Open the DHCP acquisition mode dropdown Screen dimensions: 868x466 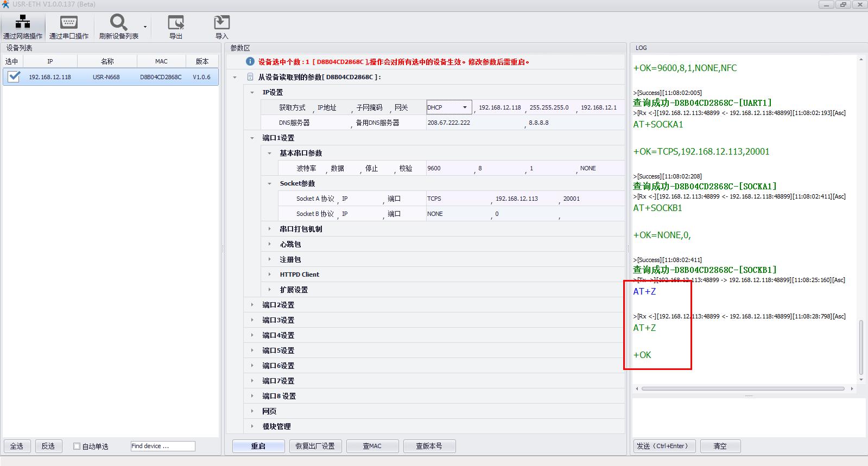[465, 107]
